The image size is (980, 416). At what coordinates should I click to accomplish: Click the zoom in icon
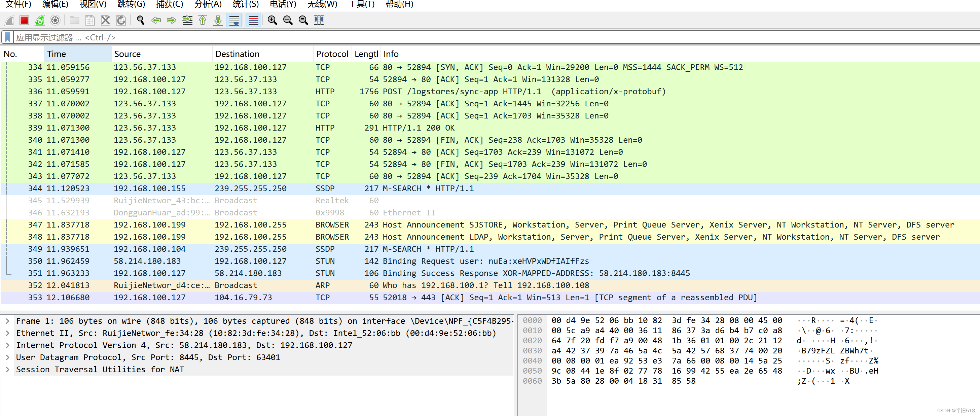273,21
